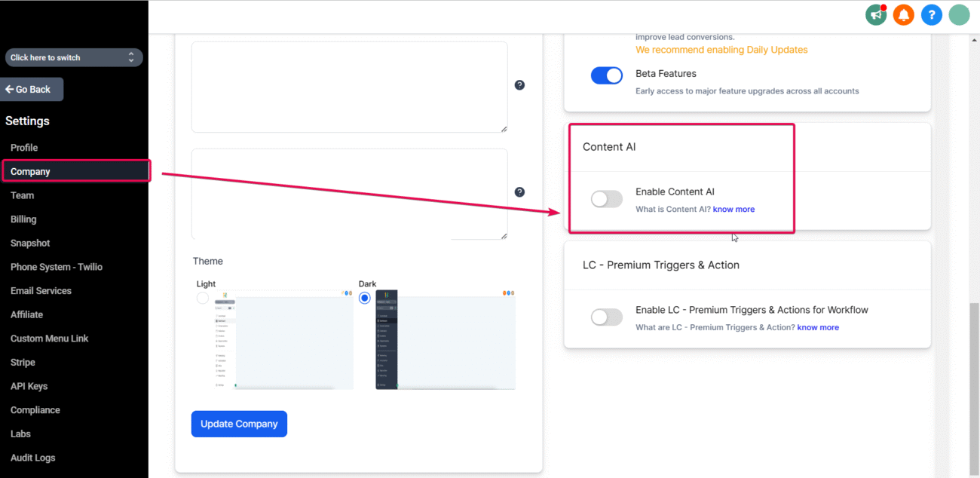Click the blue help question mark icon
The height and width of the screenshot is (478, 980).
pyautogui.click(x=932, y=14)
